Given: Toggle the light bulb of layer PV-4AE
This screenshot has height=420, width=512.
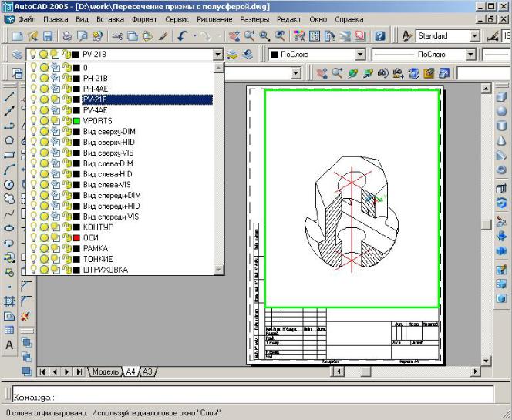Looking at the screenshot, I should (33, 110).
